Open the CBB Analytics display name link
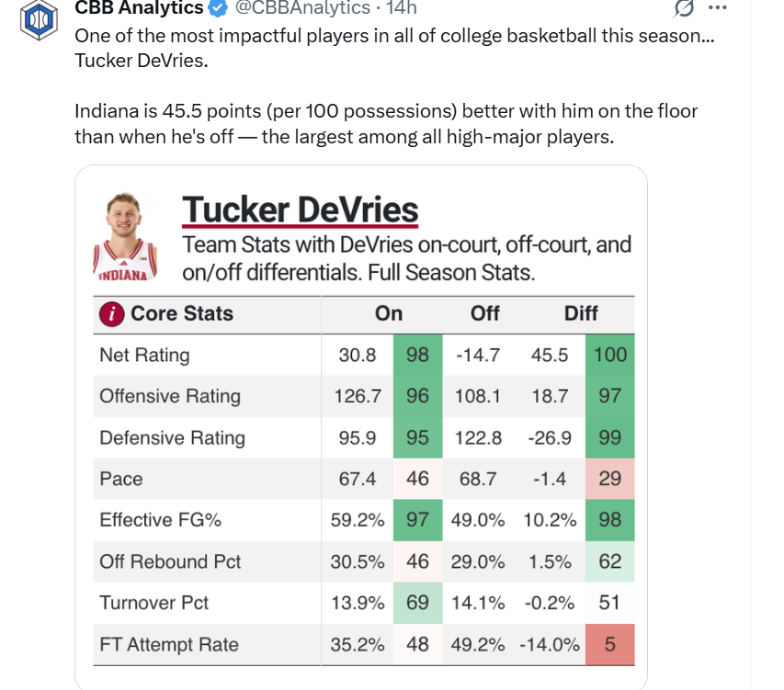This screenshot has width=784, height=690. [x=139, y=8]
